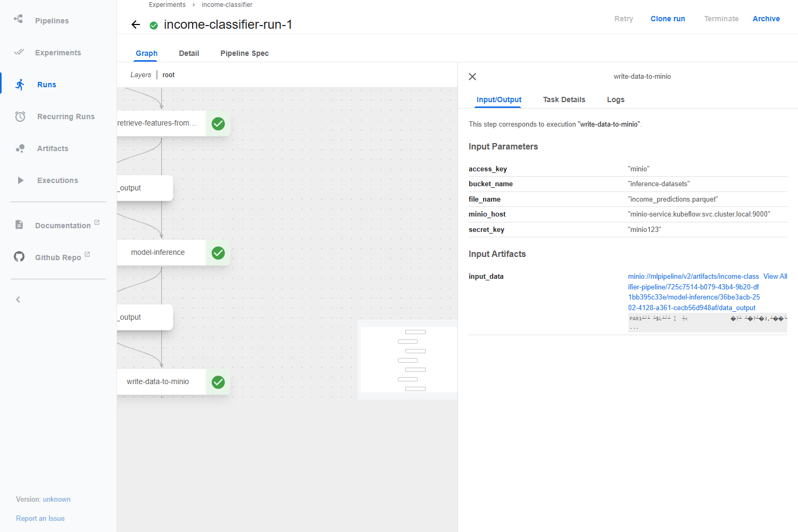Image resolution: width=798 pixels, height=532 pixels.
Task: Click the external link icon beside Github Repo
Action: 87,254
